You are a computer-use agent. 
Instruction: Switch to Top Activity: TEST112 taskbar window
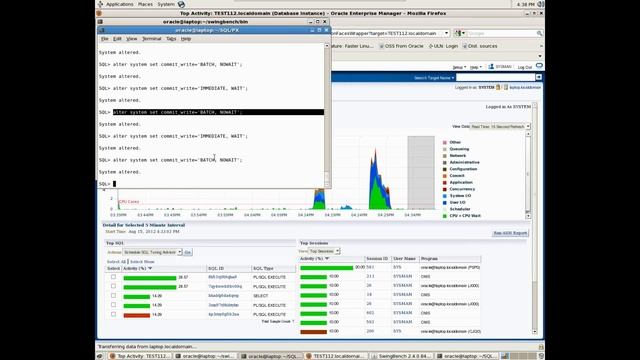(x=140, y=356)
